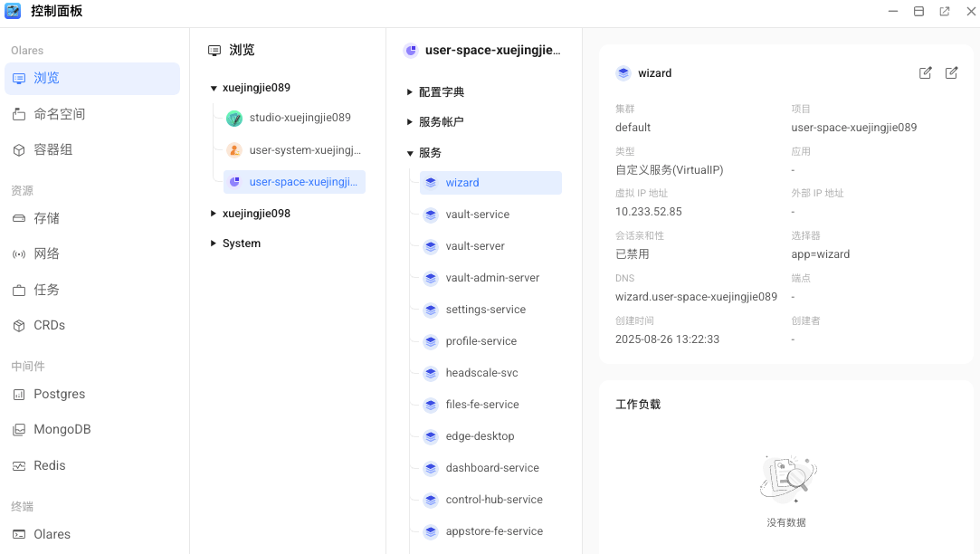
Task: Open control panel in new window icon
Action: click(945, 12)
